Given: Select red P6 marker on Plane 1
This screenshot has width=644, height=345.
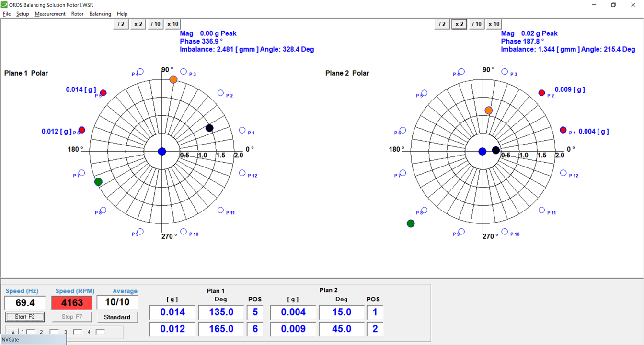Looking at the screenshot, I should tap(81, 130).
